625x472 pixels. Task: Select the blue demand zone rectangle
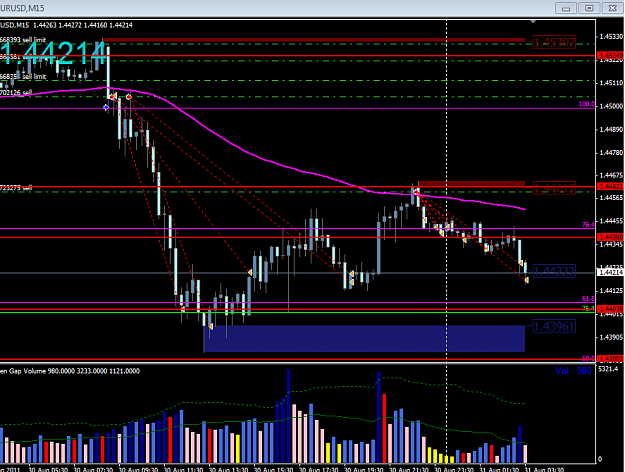(364, 338)
